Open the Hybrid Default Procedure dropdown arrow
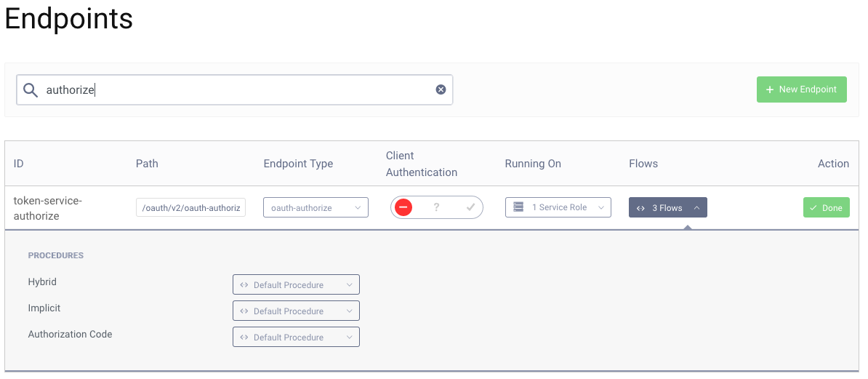Image resolution: width=868 pixels, height=379 pixels. 349,284
